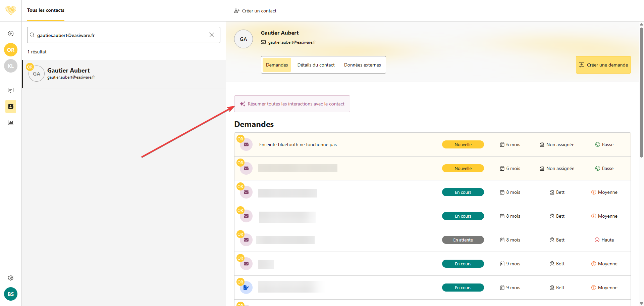Select the KL workspace avatar

tap(11, 66)
